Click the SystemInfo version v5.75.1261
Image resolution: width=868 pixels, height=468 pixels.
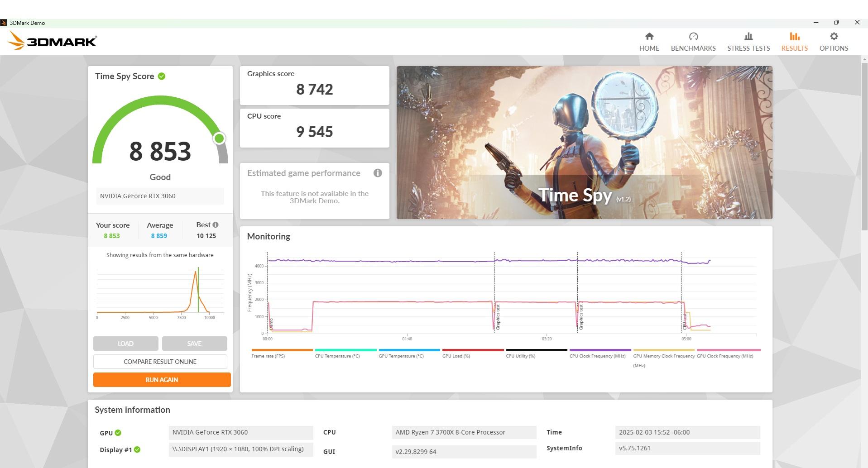[687, 448]
